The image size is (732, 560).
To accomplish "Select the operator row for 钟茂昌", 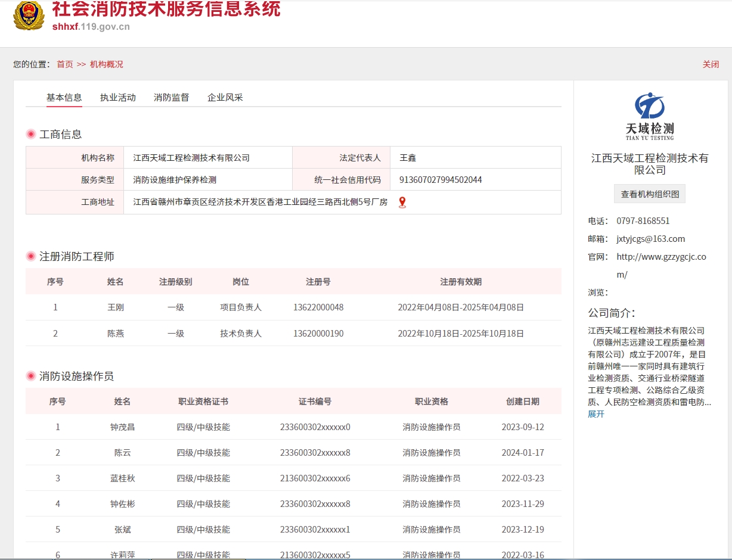I will [293, 427].
